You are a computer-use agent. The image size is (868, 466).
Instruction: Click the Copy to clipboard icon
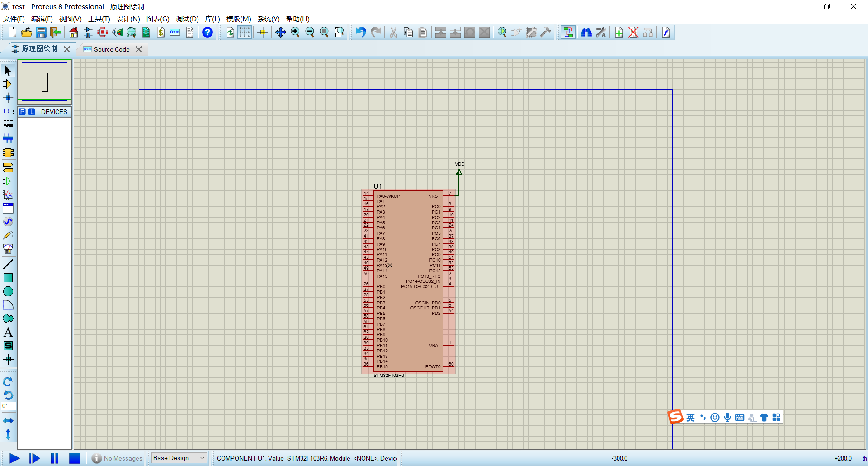click(x=408, y=32)
